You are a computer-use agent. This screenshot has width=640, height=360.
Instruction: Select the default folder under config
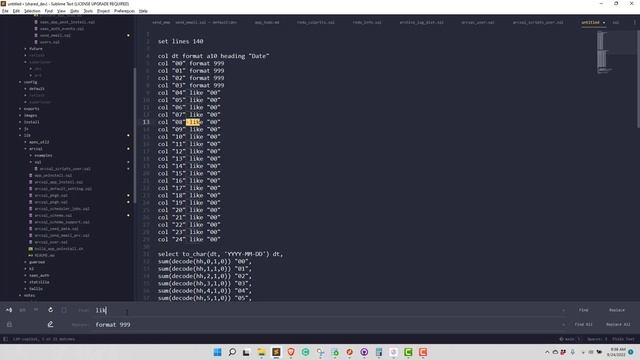(37, 89)
